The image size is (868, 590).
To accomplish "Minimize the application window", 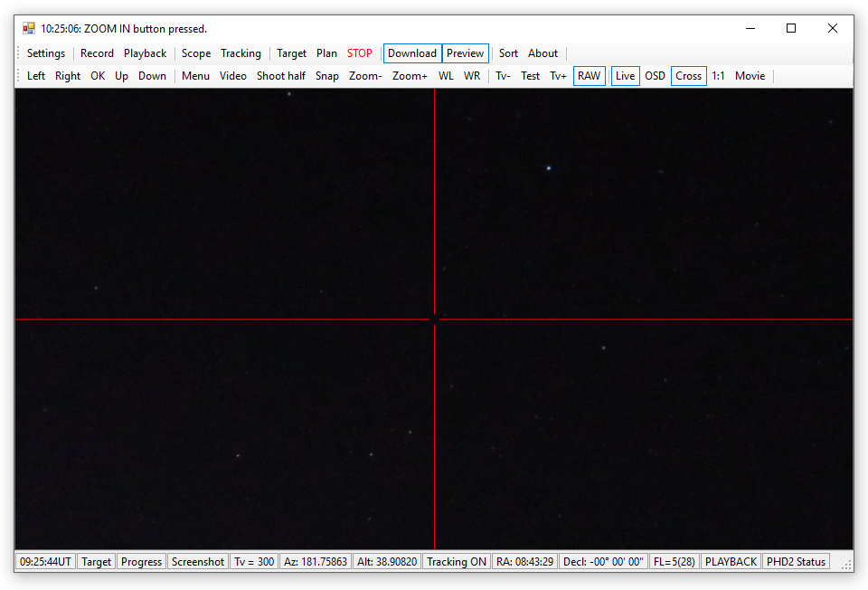I will [x=750, y=28].
